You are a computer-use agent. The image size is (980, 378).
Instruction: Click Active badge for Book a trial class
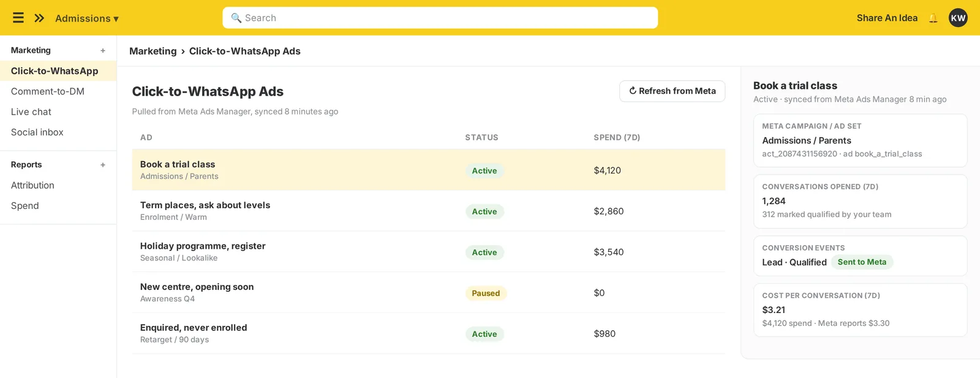click(x=484, y=171)
